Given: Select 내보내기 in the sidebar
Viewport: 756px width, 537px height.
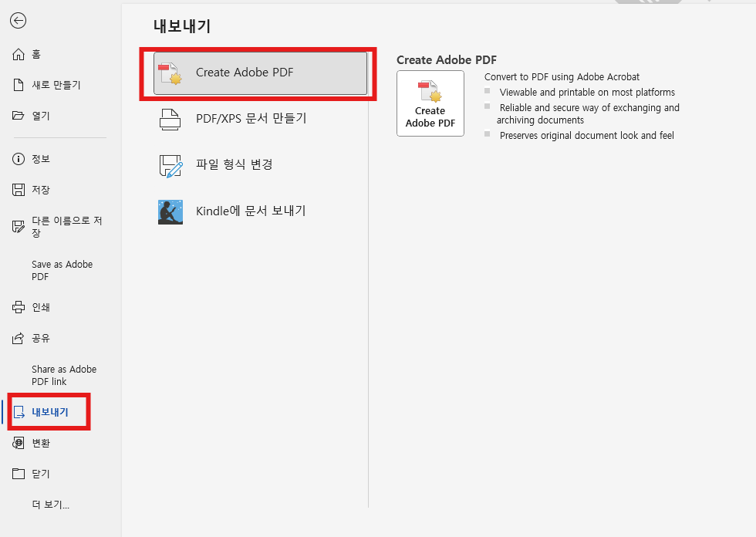Looking at the screenshot, I should click(x=48, y=412).
